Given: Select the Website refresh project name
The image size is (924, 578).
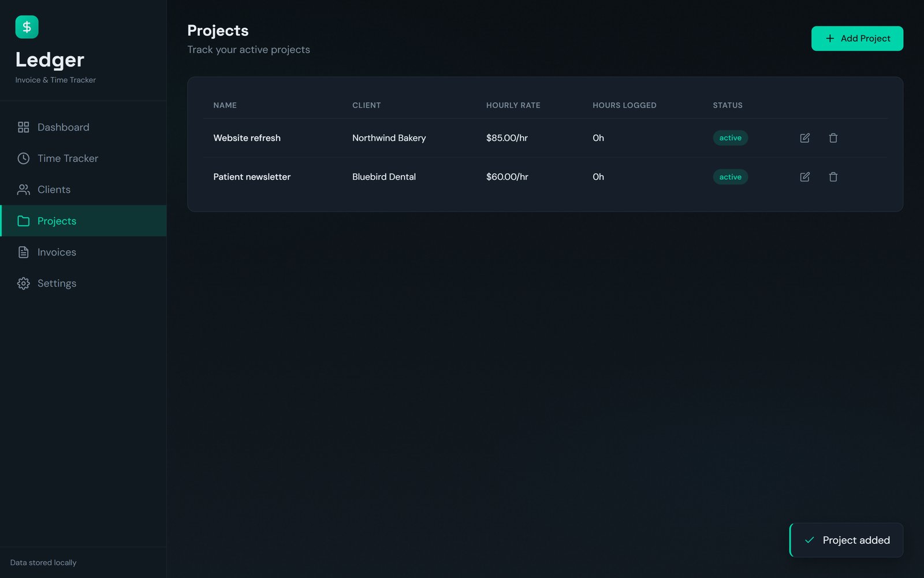Looking at the screenshot, I should click(x=247, y=138).
